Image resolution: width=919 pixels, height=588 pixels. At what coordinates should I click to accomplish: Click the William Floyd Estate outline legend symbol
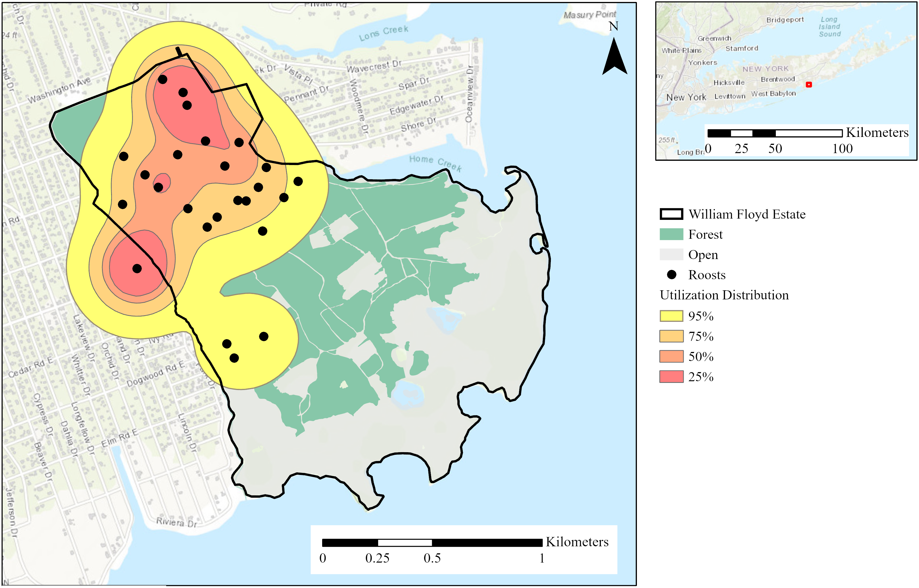(671, 214)
